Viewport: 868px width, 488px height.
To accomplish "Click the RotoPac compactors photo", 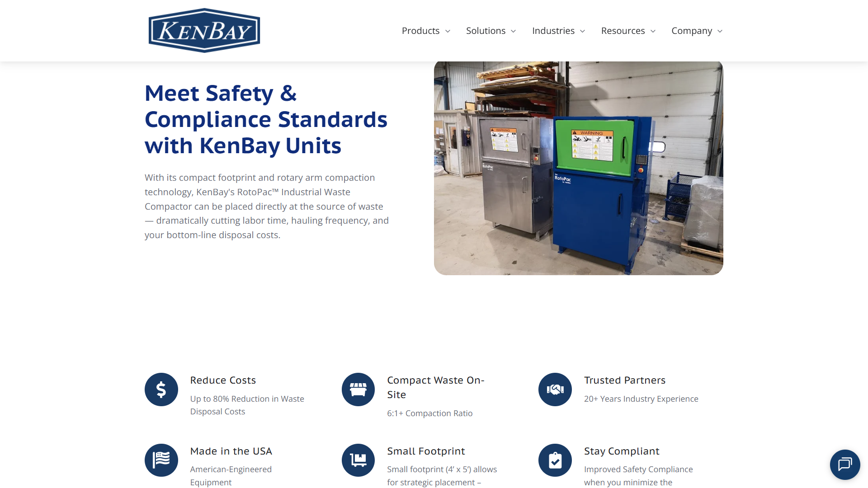I will 578,168.
